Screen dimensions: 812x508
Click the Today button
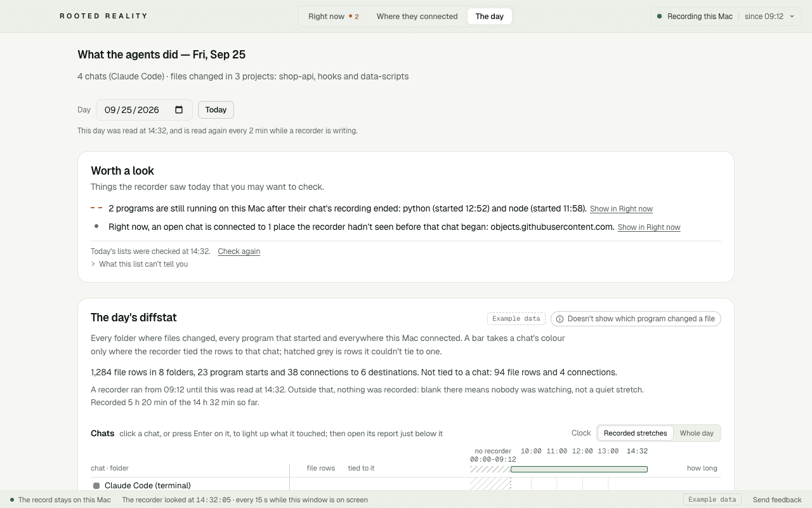(x=216, y=110)
